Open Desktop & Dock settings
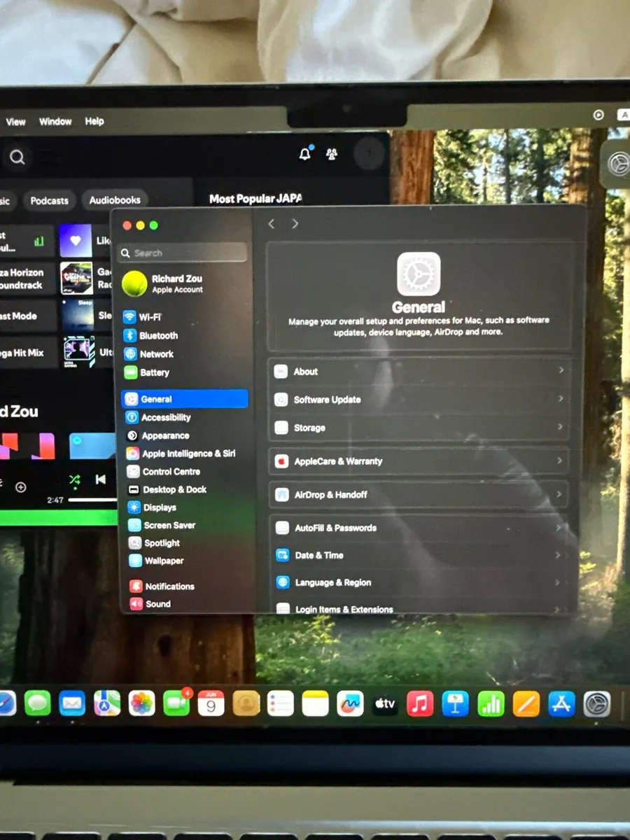The image size is (630, 840). coord(167,489)
